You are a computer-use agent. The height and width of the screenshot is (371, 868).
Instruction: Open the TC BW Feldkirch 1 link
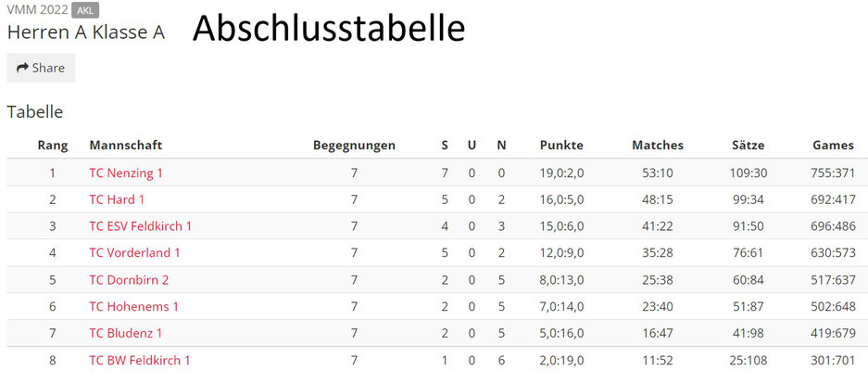tap(140, 361)
